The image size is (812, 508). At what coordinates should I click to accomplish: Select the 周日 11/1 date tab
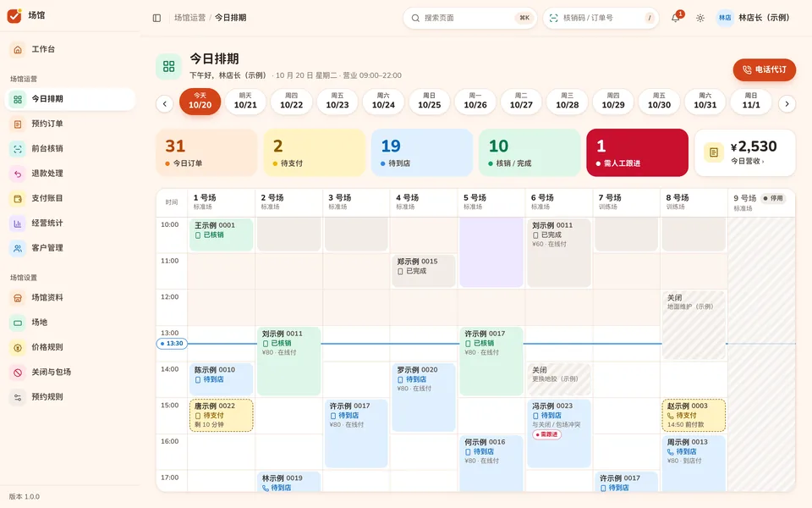point(751,101)
